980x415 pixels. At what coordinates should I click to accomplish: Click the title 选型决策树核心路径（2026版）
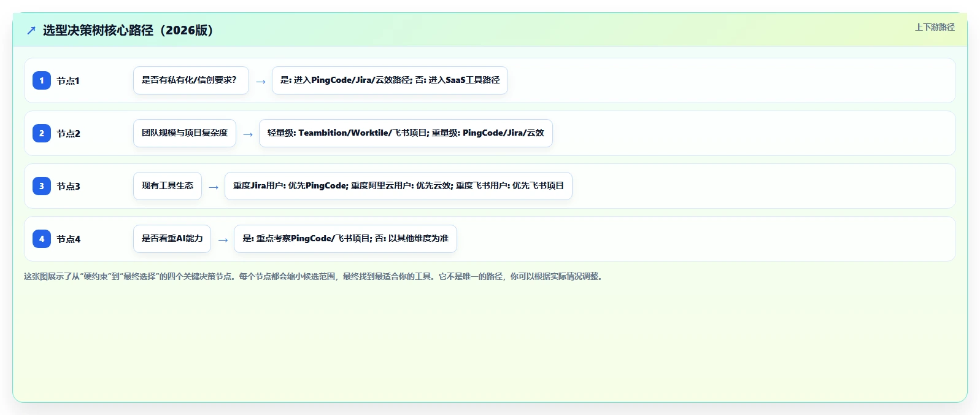[x=128, y=30]
